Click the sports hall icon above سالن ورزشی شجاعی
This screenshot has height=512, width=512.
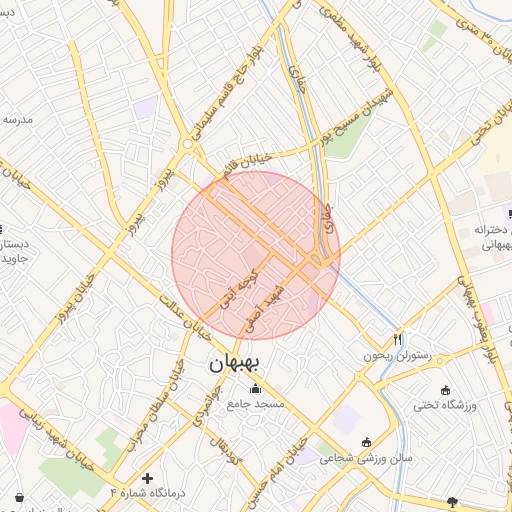click(x=366, y=442)
